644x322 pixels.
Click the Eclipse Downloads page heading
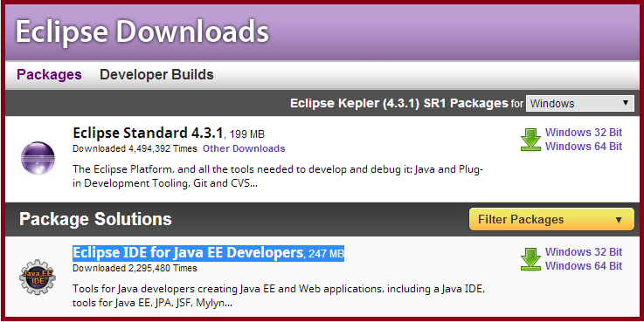142,31
